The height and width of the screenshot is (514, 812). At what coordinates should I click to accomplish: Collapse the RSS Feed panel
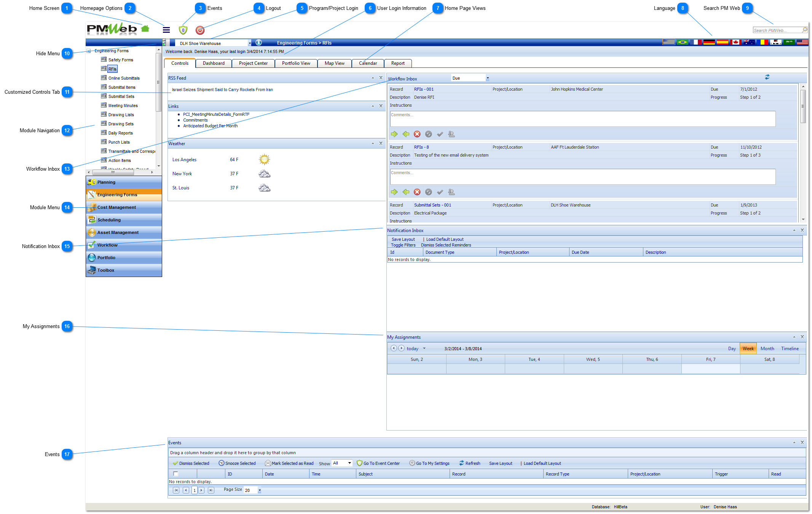pyautogui.click(x=373, y=78)
